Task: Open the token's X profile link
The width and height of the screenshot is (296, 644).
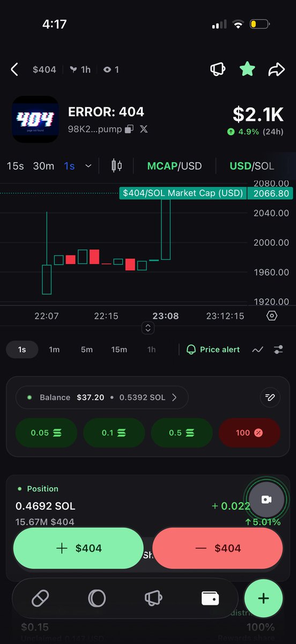Action: click(144, 129)
